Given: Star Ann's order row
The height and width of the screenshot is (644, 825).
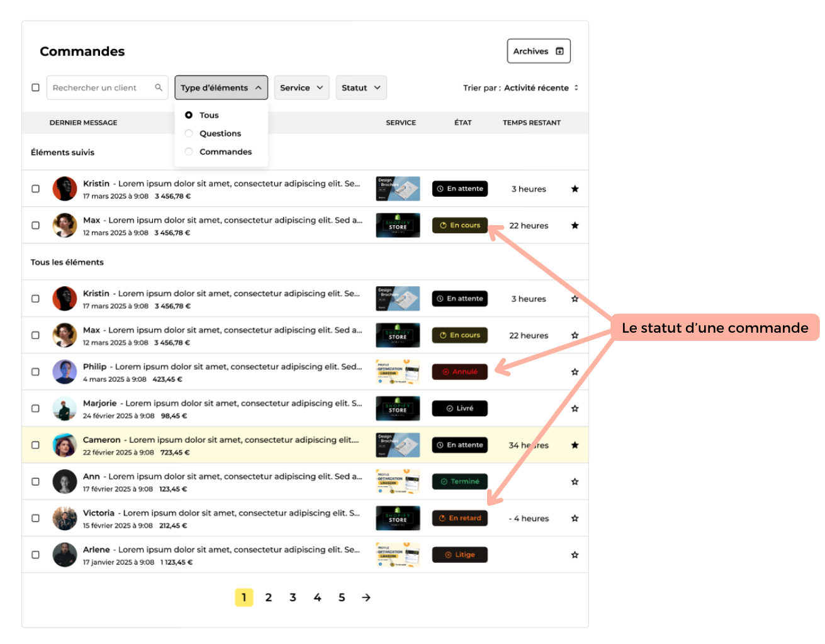Looking at the screenshot, I should tap(575, 482).
